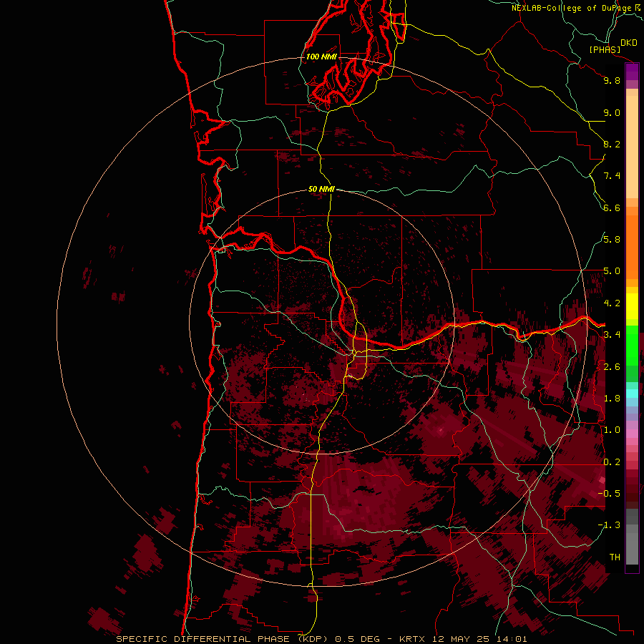Viewport: 644px width, 644px height.
Task: Click the -1.3 legend value
Action: (x=609, y=525)
